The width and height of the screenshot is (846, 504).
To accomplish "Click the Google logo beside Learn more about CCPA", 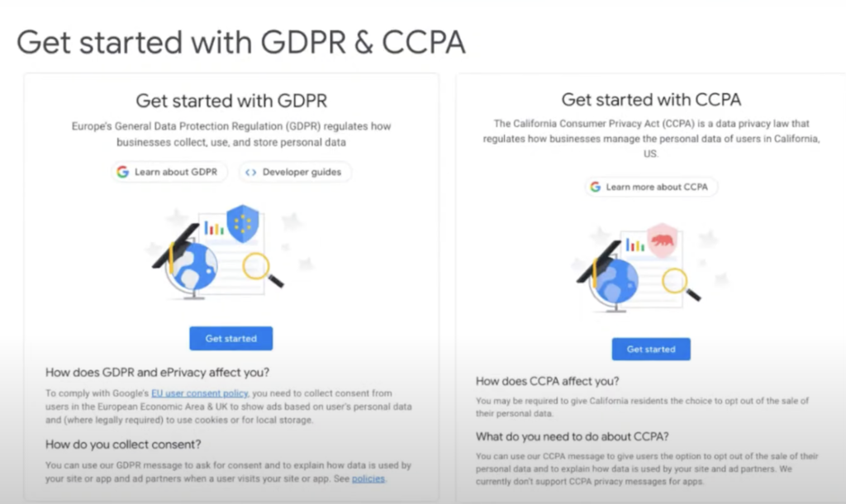I will (x=595, y=187).
